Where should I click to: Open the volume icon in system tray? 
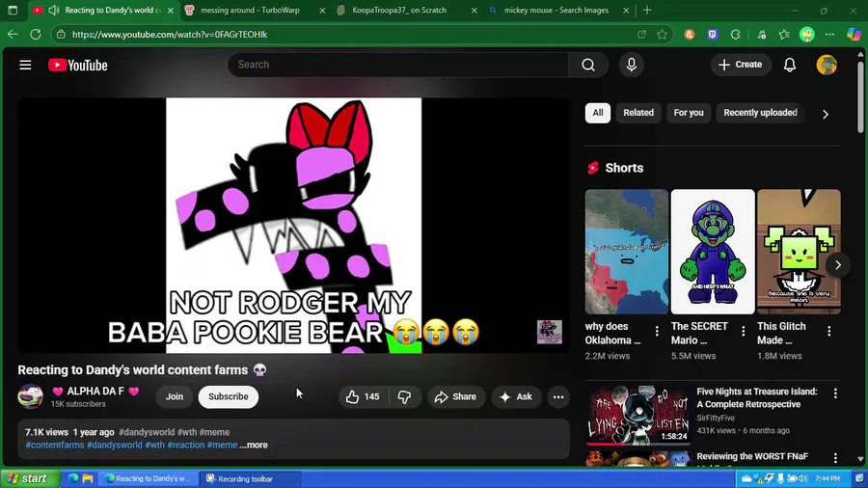(803, 478)
